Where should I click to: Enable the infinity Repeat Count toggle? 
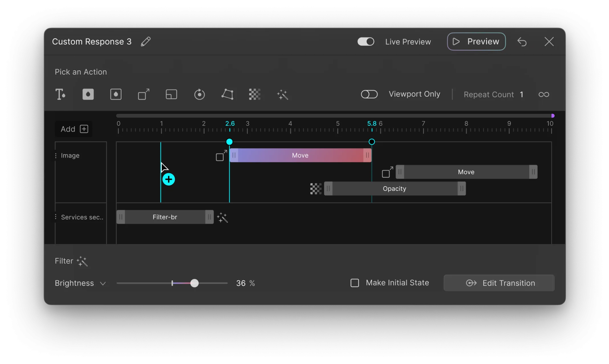pyautogui.click(x=544, y=95)
